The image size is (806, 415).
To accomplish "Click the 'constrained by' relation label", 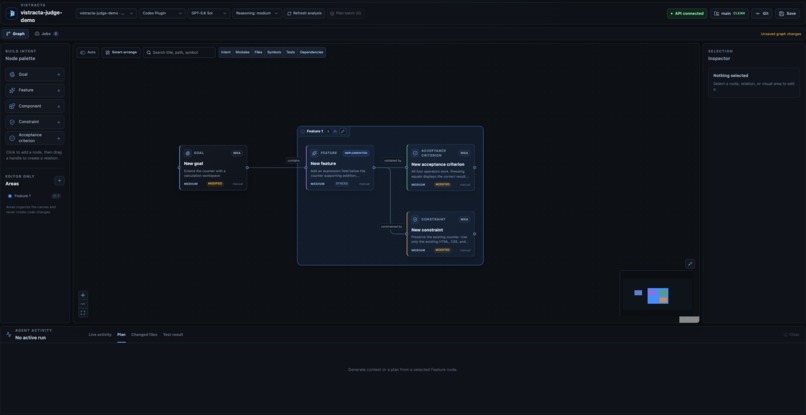I will point(391,227).
